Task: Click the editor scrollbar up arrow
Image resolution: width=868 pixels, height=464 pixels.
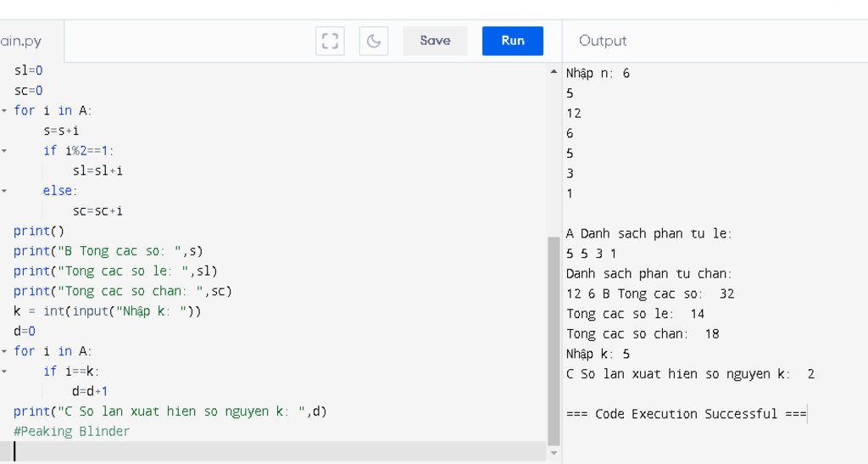Action: tap(554, 72)
